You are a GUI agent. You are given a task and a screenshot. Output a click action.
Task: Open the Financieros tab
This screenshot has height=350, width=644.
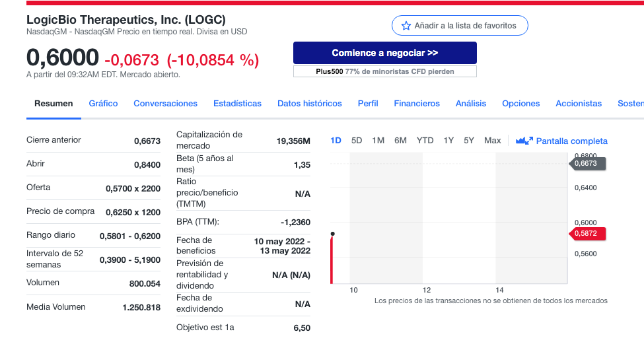(x=417, y=104)
